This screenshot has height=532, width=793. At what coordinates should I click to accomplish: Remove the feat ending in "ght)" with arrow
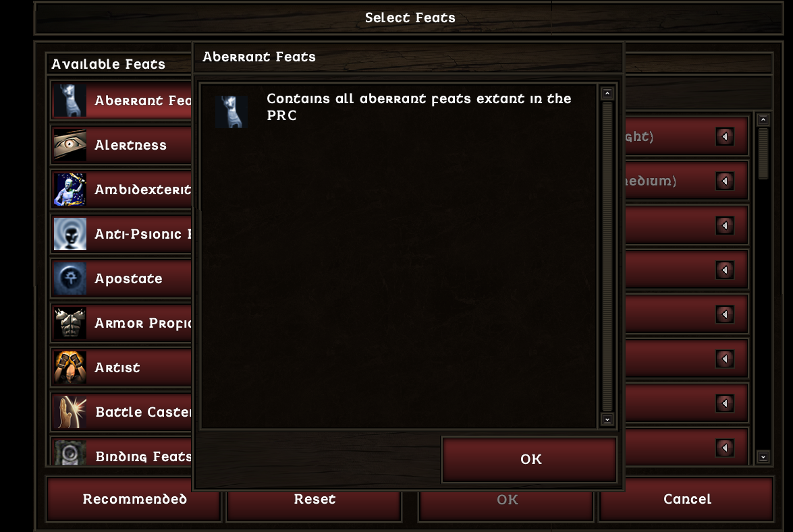[x=725, y=136]
